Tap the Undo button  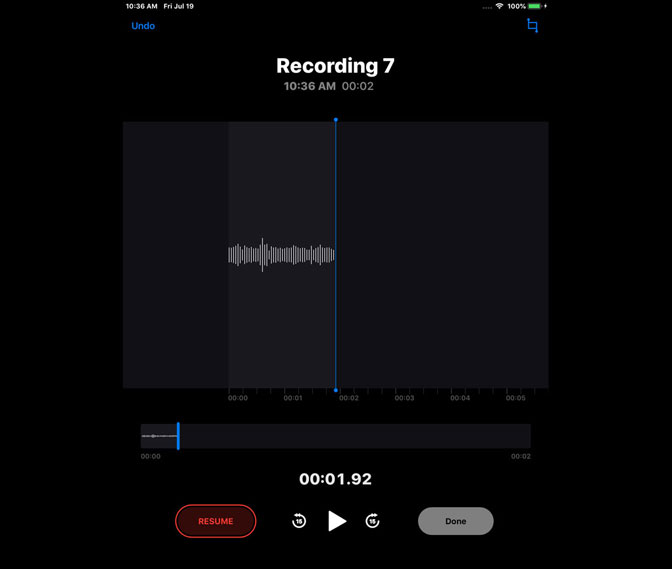tap(143, 26)
